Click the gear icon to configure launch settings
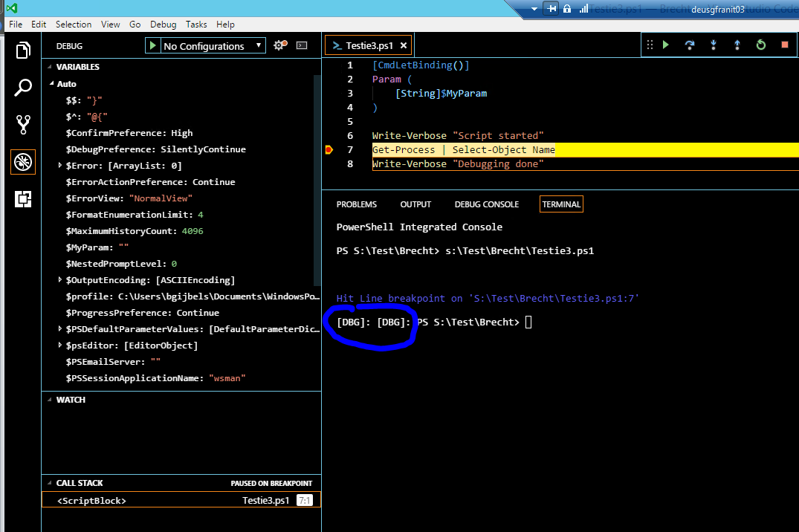This screenshot has width=799, height=532. 279,45
